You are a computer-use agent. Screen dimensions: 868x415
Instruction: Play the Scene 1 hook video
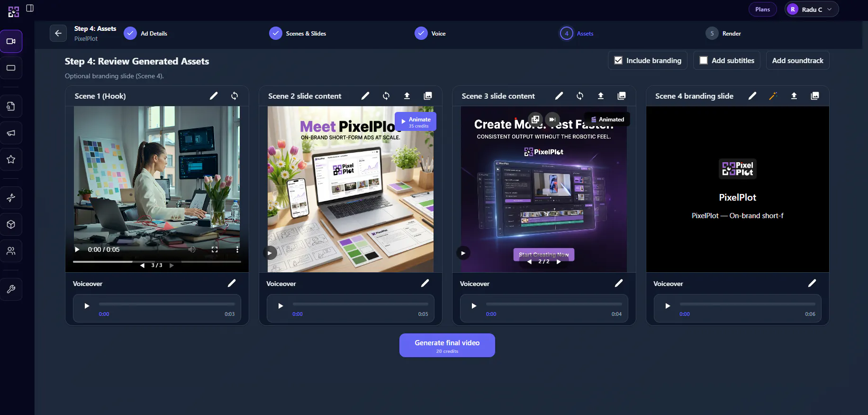pyautogui.click(x=77, y=249)
